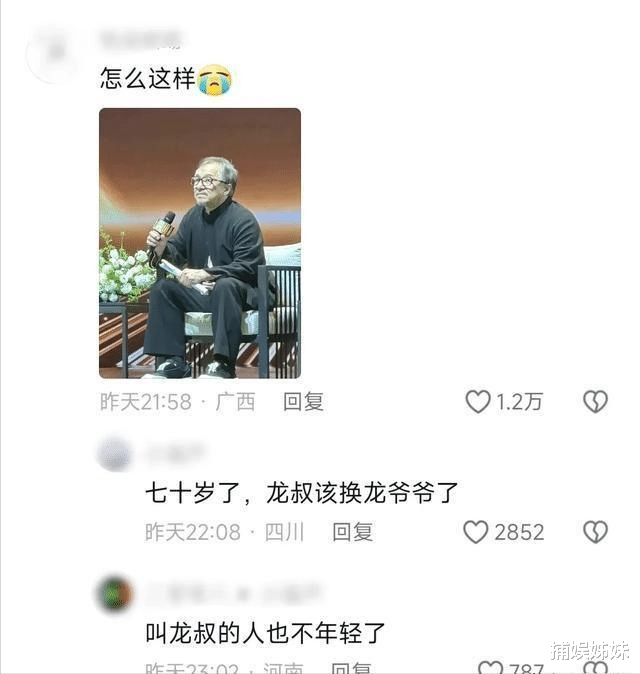Open username above 叫龙叔的人也不年轻了
The image size is (640, 674).
(234, 593)
